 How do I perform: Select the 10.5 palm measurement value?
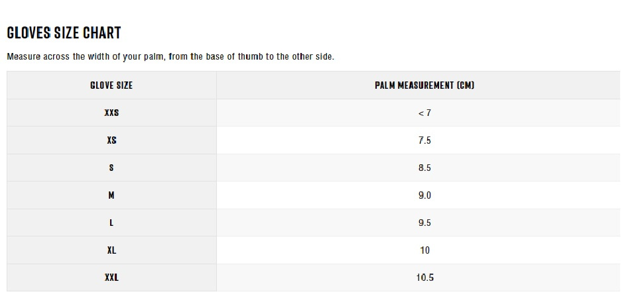tap(424, 278)
